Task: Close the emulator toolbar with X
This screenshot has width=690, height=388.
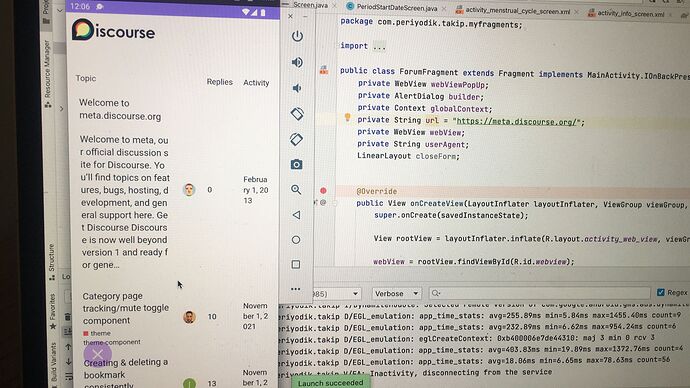Action: [290, 16]
